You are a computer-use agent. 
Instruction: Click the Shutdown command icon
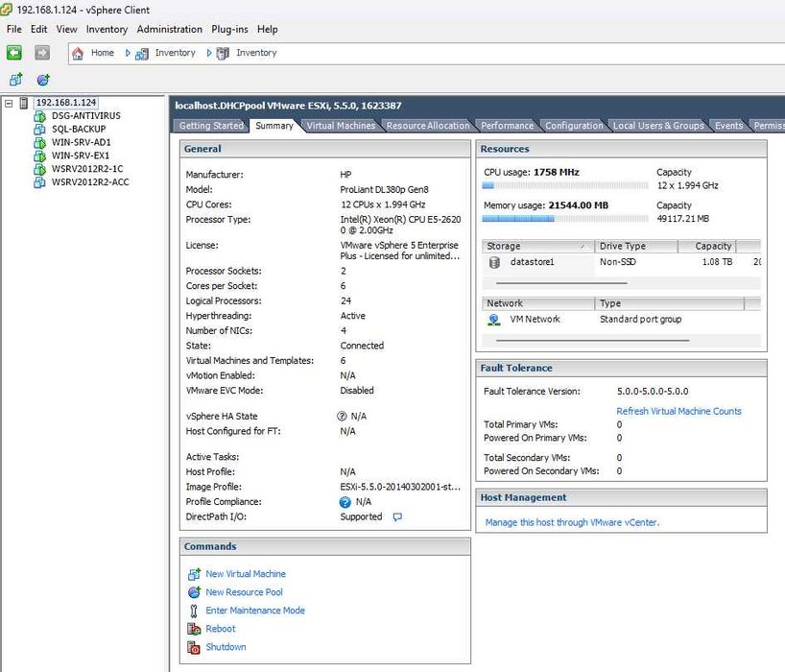coord(194,647)
